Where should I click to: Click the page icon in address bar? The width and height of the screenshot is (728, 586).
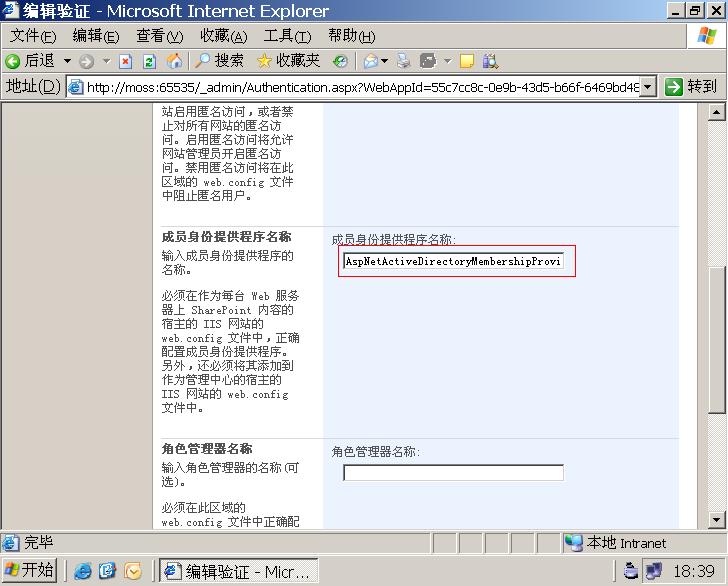76,87
